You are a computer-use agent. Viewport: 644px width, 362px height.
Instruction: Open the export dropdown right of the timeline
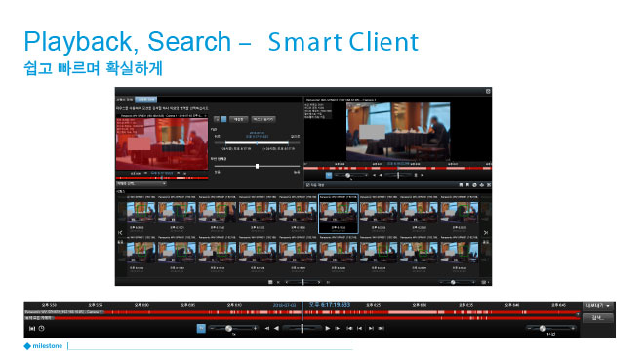pos(597,306)
